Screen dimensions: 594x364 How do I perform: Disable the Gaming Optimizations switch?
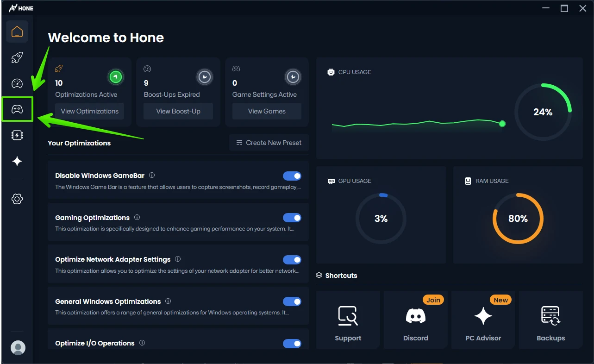(x=292, y=218)
